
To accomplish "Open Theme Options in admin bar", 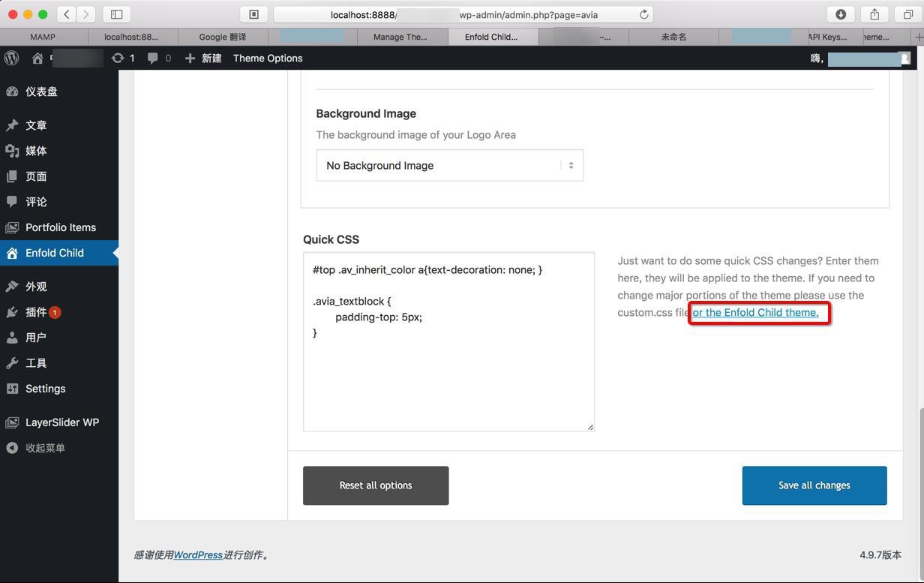I will tap(268, 58).
